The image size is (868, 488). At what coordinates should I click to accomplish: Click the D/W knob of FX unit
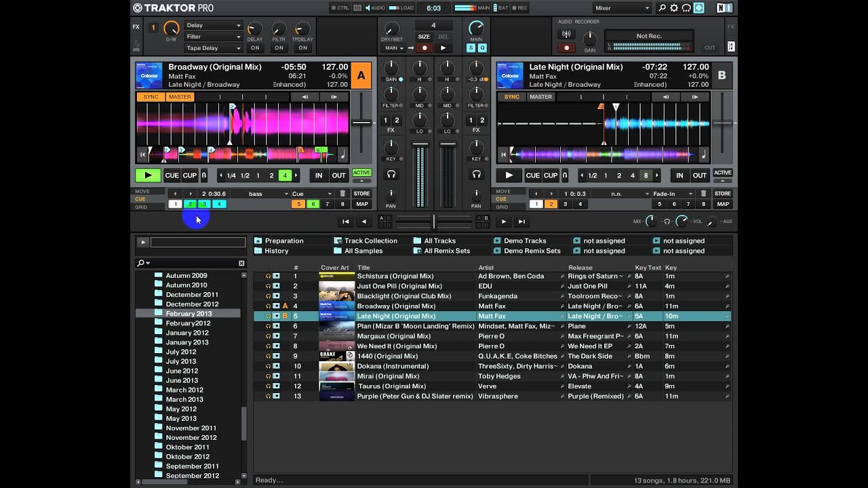tap(172, 28)
